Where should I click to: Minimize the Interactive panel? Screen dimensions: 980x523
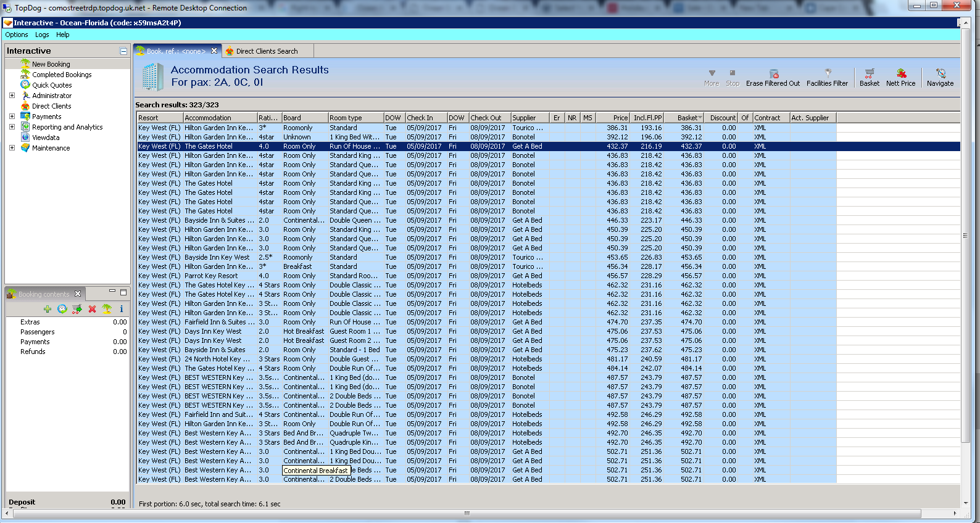pyautogui.click(x=123, y=51)
